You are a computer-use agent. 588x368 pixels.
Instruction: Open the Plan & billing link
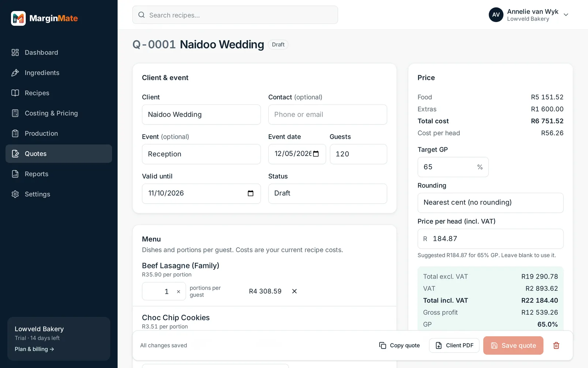[34, 349]
